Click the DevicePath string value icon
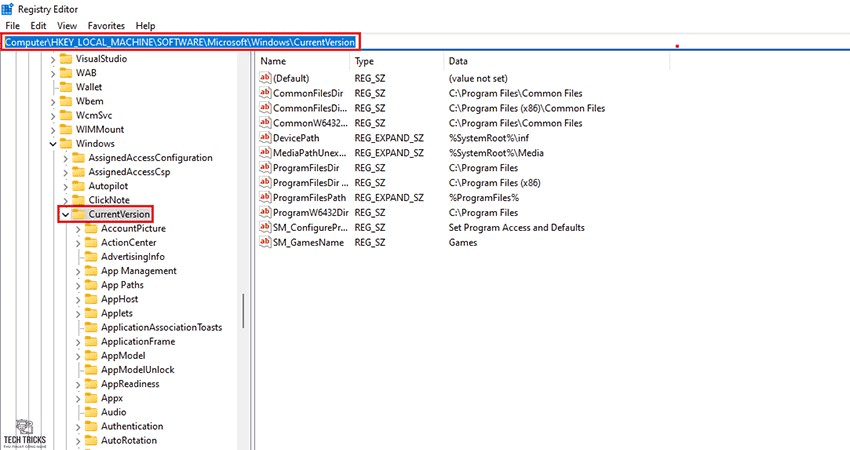The width and height of the screenshot is (850, 450). pos(265,138)
